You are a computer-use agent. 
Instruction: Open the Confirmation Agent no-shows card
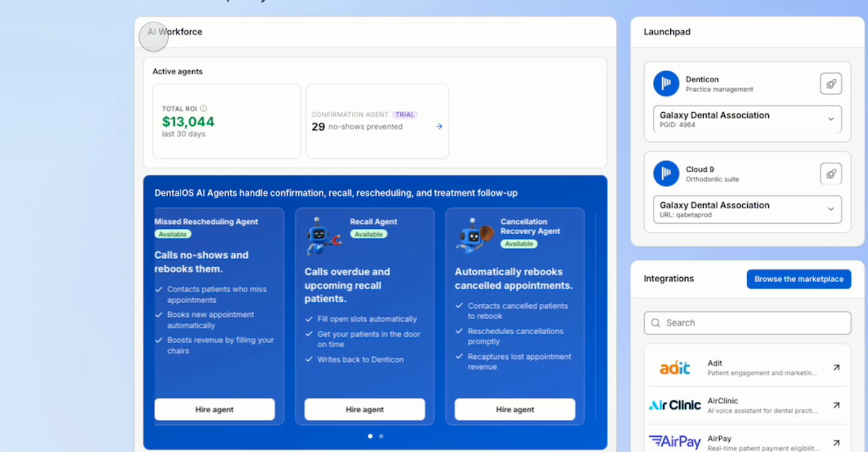[x=377, y=122]
